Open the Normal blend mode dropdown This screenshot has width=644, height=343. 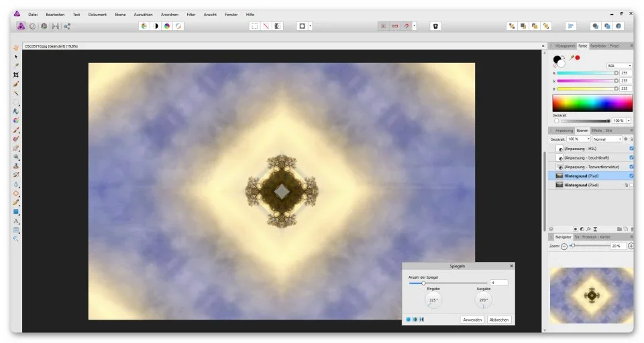607,139
